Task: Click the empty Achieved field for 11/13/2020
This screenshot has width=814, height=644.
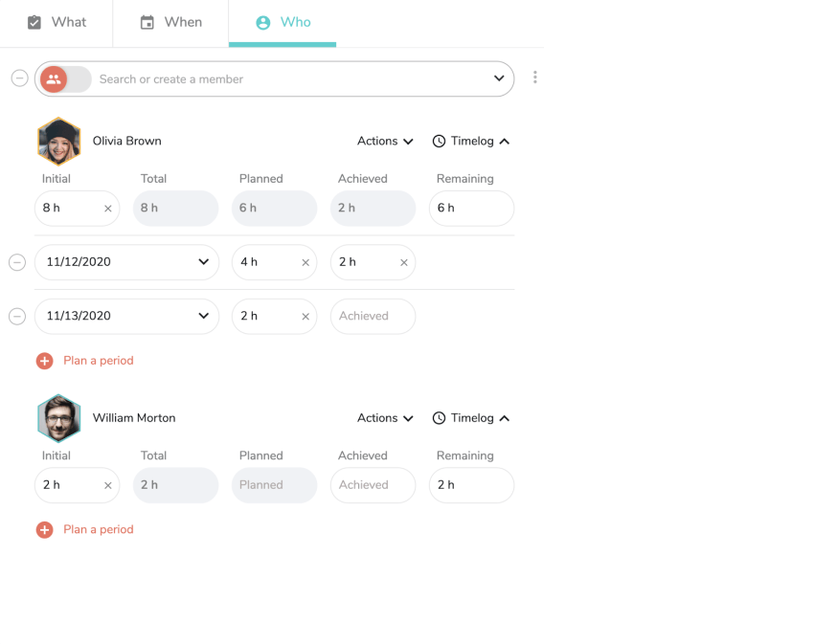Action: pos(373,316)
